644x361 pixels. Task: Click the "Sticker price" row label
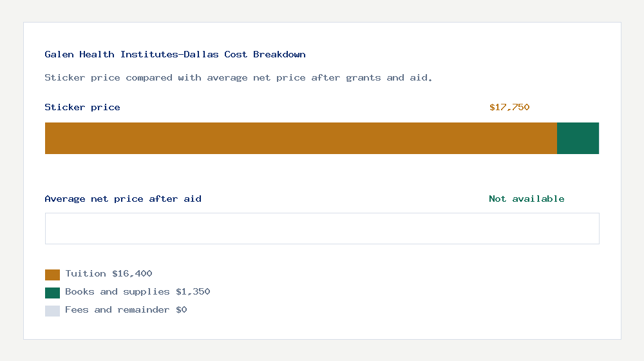pyautogui.click(x=82, y=107)
